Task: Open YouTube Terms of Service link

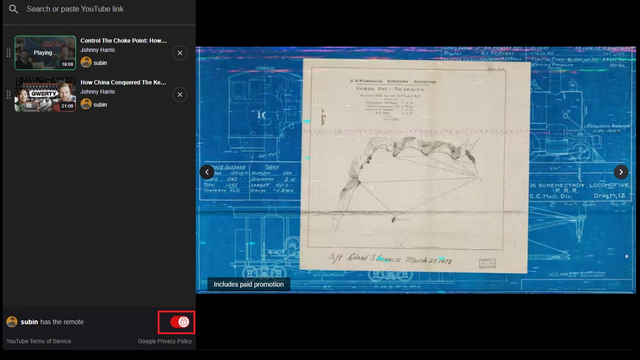Action: pos(38,341)
